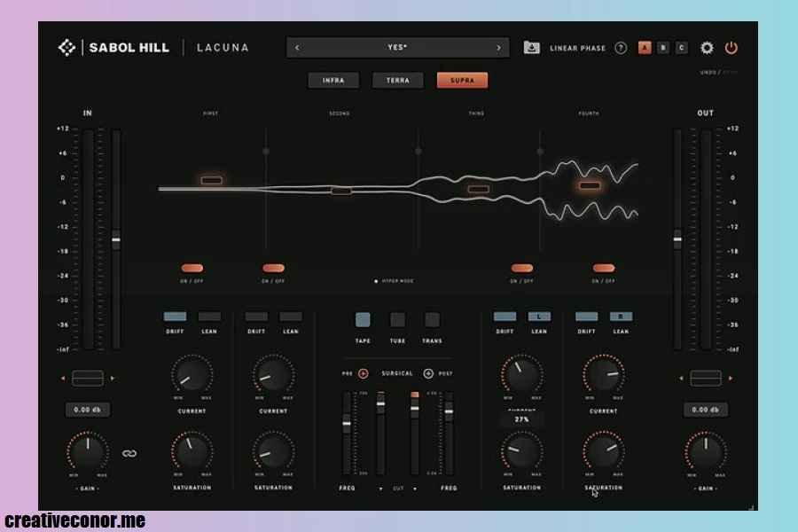The height and width of the screenshot is (532, 798).
Task: Click the OUT meter mode widget above 0.00 db
Action: [x=706, y=379]
